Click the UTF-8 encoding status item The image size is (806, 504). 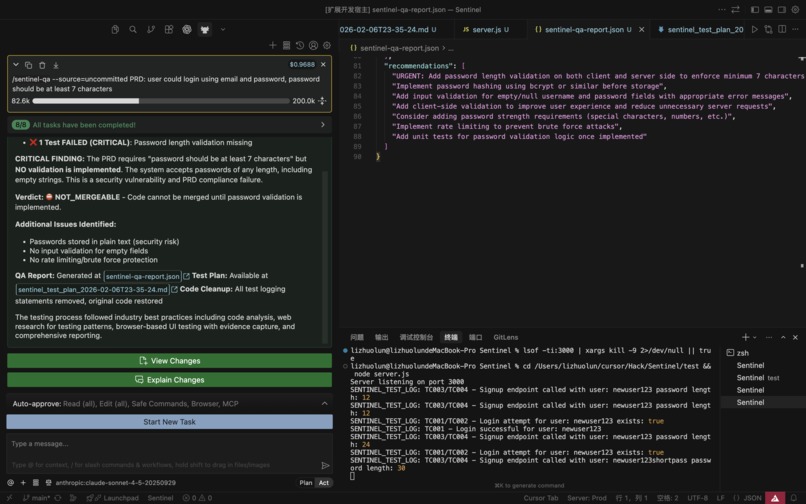tap(697, 498)
